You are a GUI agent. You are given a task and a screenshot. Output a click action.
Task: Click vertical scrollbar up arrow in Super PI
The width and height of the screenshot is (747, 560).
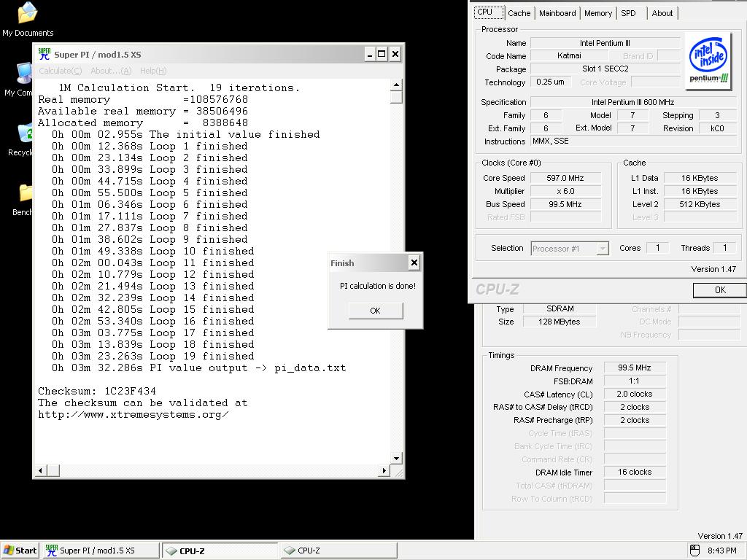coord(396,85)
